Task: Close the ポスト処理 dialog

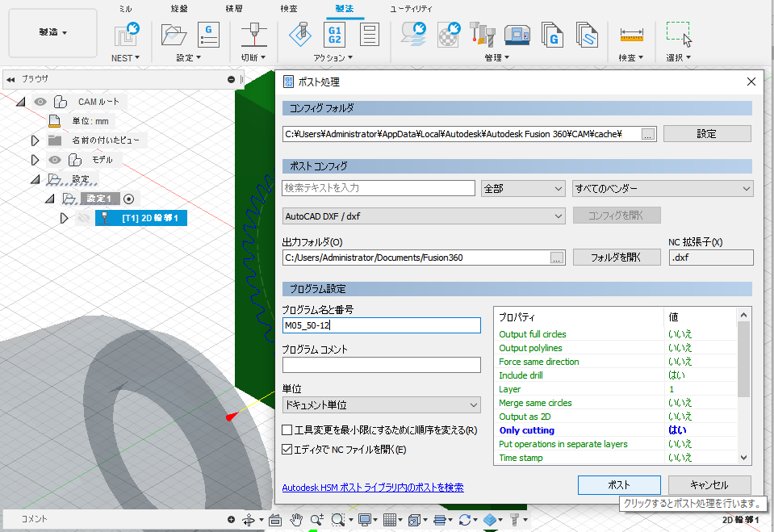Action: pos(751,82)
